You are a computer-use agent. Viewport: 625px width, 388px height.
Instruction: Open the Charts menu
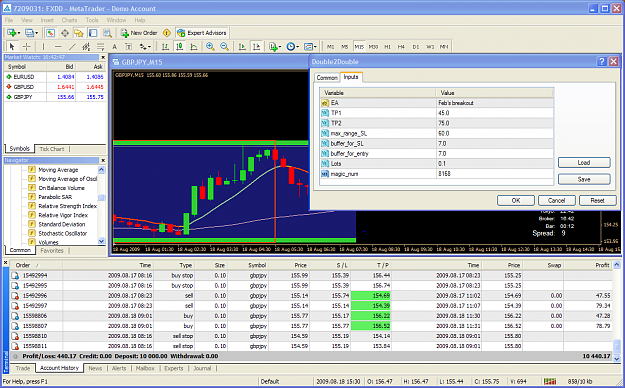coord(69,20)
